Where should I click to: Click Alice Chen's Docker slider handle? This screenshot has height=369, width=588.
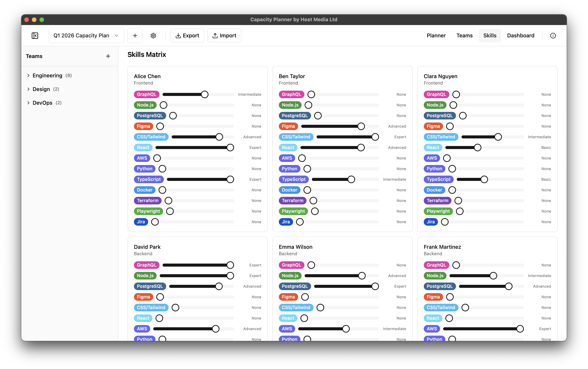point(162,190)
